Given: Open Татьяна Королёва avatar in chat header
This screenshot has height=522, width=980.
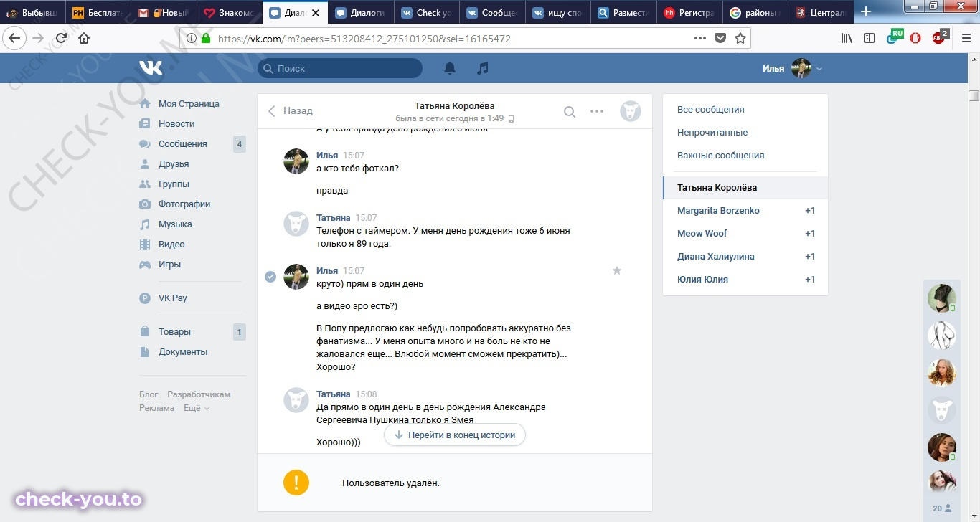Looking at the screenshot, I should click(631, 111).
